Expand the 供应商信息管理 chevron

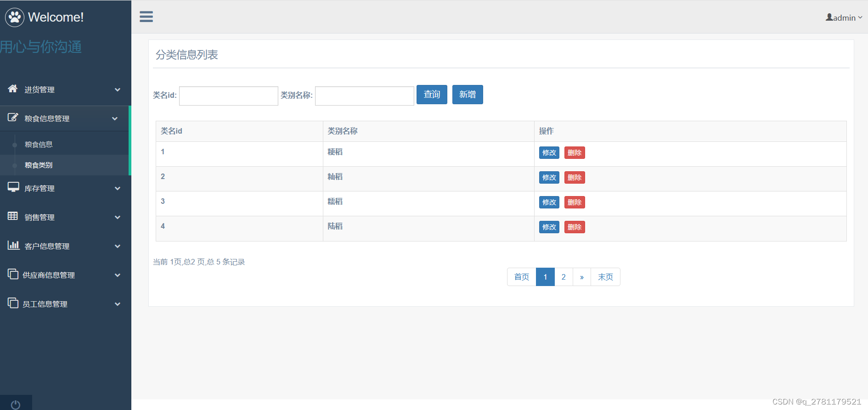[118, 275]
